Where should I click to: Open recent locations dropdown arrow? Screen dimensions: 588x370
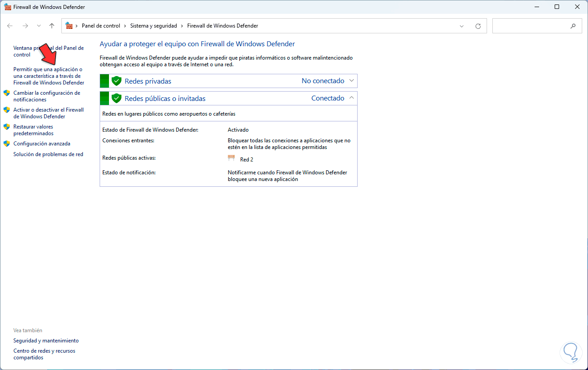point(39,26)
